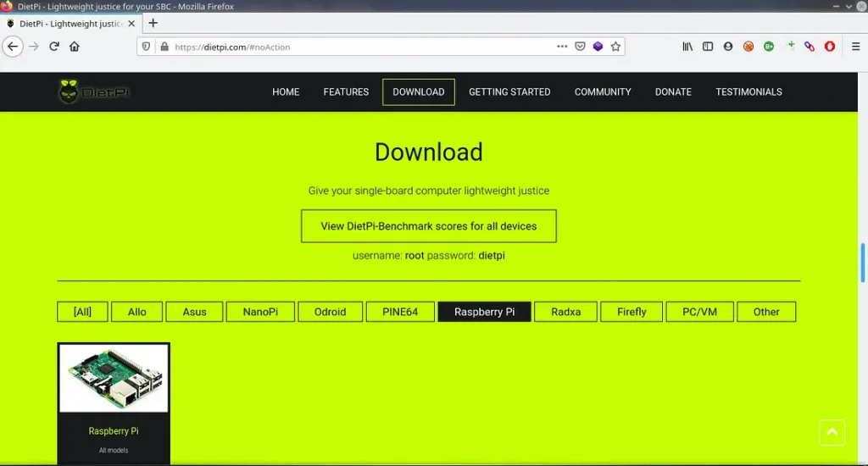
Task: Click the purple container extension icon
Action: point(598,47)
